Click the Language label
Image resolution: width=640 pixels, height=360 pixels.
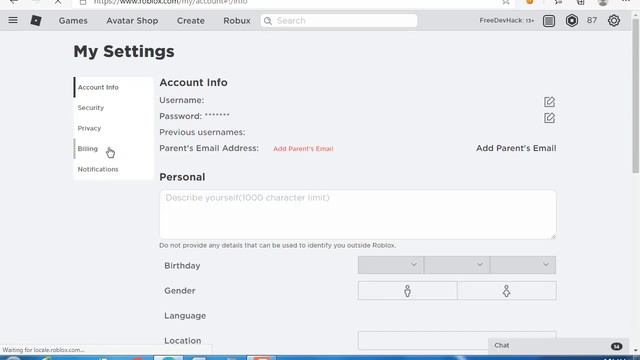click(185, 316)
